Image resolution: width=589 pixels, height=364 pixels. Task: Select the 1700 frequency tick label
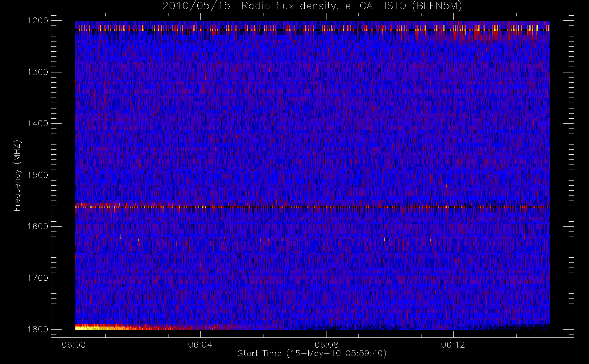click(x=38, y=278)
